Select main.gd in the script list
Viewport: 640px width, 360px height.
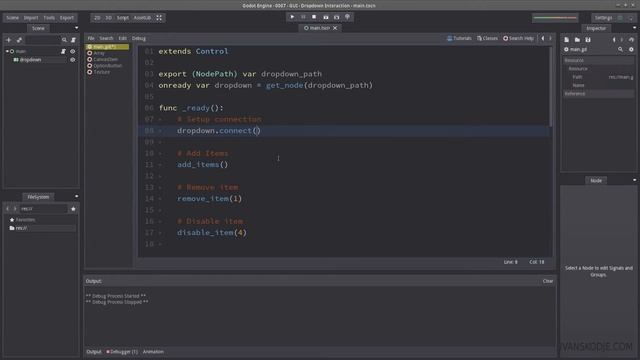pos(107,47)
